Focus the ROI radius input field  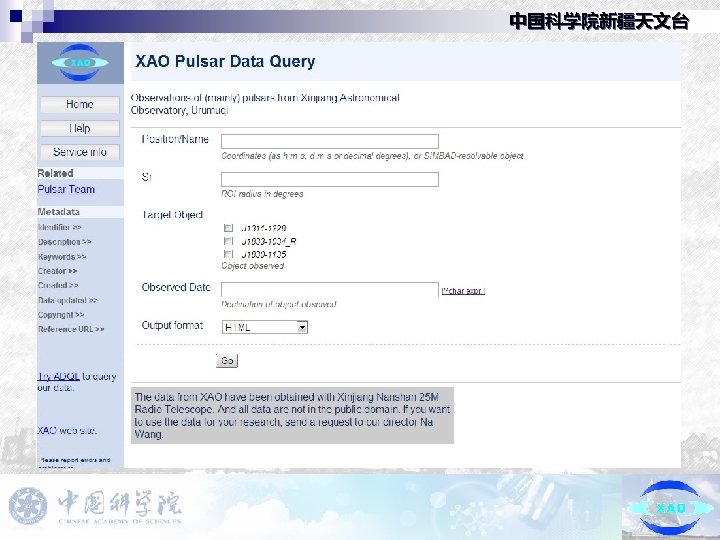coord(330,180)
